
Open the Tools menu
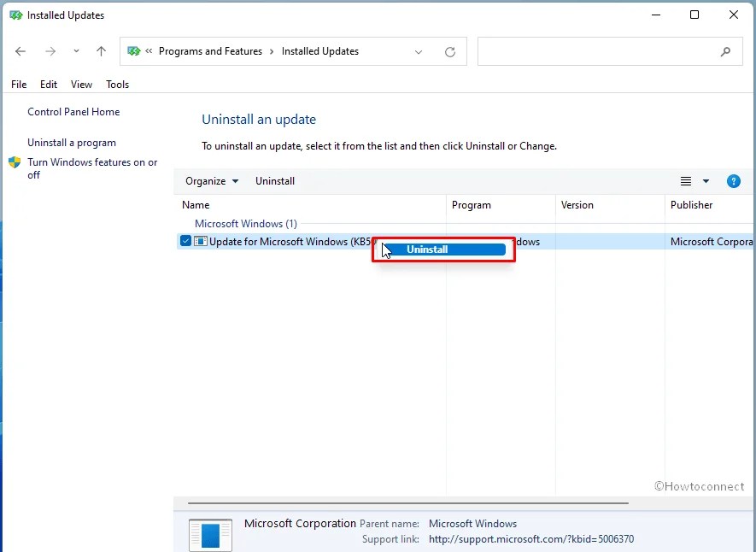coord(117,85)
